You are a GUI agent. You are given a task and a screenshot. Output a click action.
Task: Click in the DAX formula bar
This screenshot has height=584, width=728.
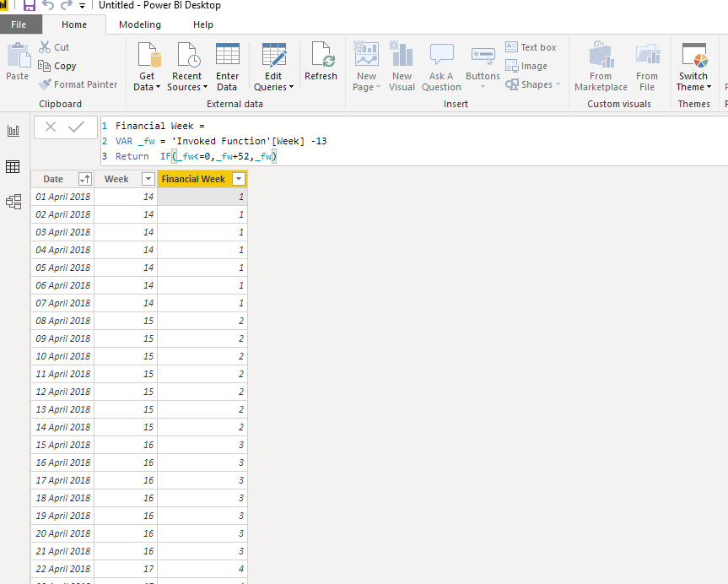(x=413, y=141)
